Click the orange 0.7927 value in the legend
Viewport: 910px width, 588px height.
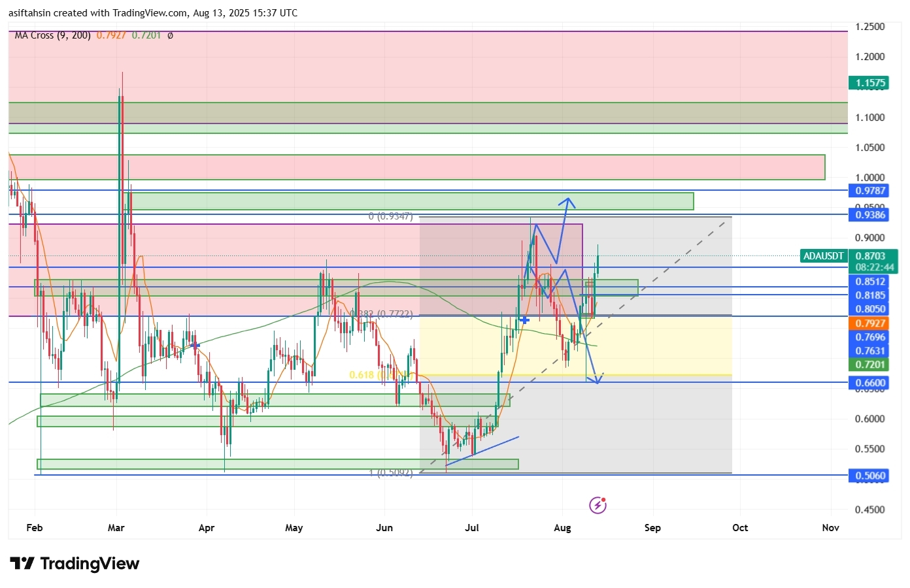[x=111, y=35]
